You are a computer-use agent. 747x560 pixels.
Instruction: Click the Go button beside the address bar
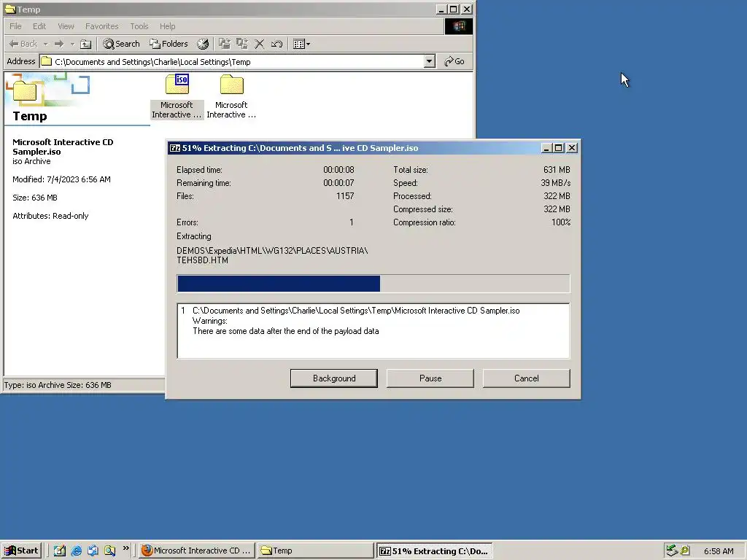[454, 61]
